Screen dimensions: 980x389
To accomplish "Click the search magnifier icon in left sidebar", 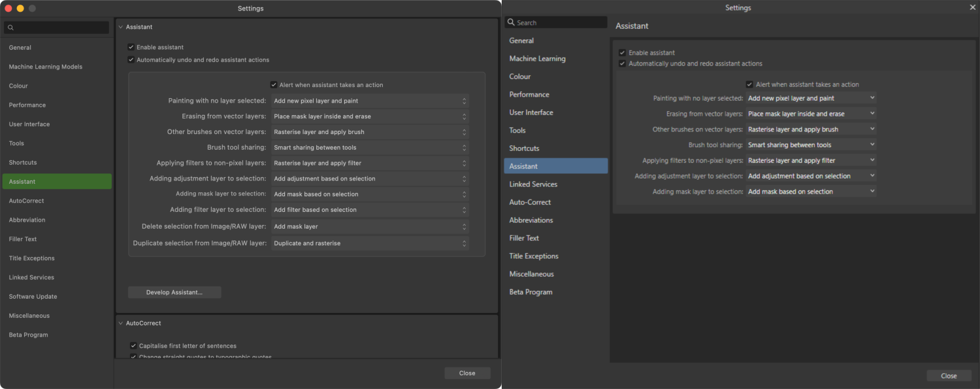I will [10, 27].
